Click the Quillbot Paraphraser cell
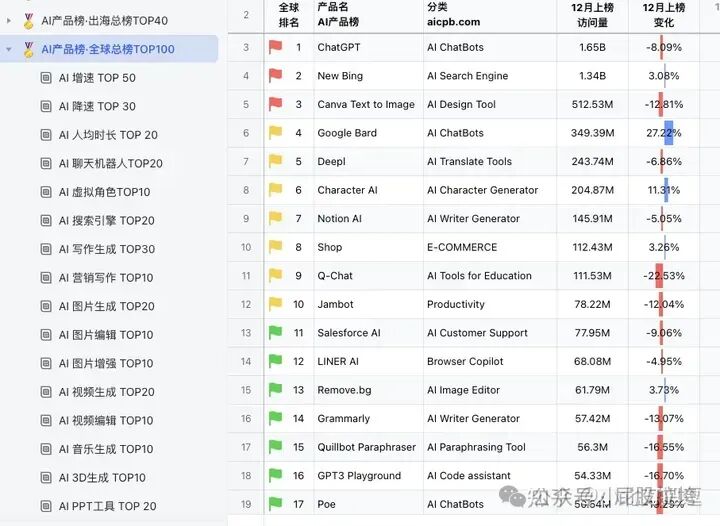Screen dimensions: 720x526 coord(368,447)
